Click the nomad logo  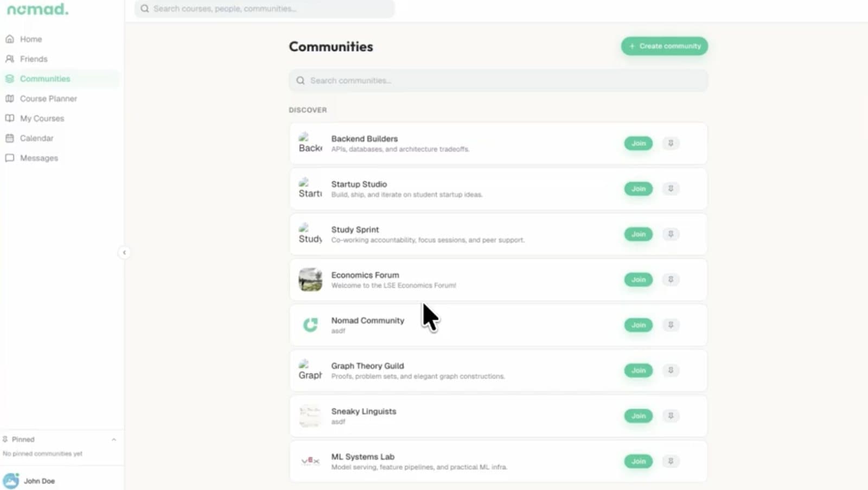(37, 9)
